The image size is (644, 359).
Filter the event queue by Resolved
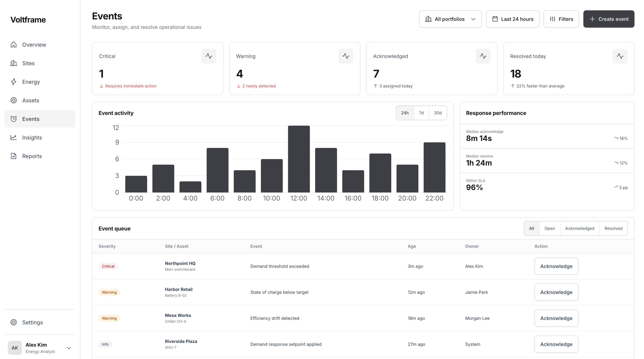click(x=613, y=228)
